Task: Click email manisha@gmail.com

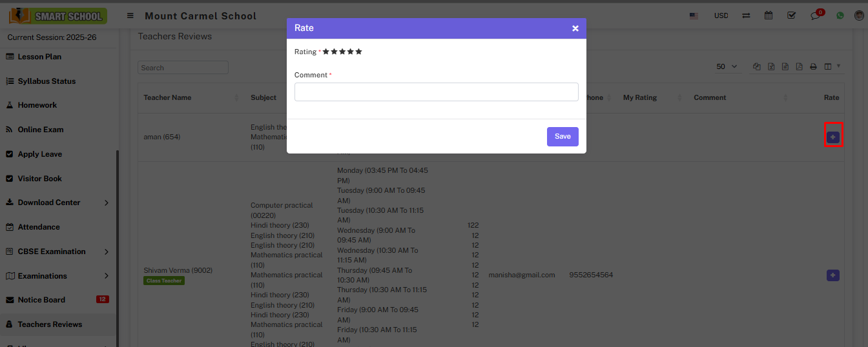Action: [522, 275]
